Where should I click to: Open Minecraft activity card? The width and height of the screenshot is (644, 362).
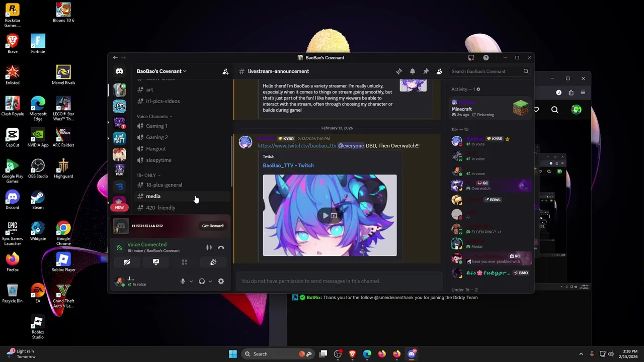491,108
